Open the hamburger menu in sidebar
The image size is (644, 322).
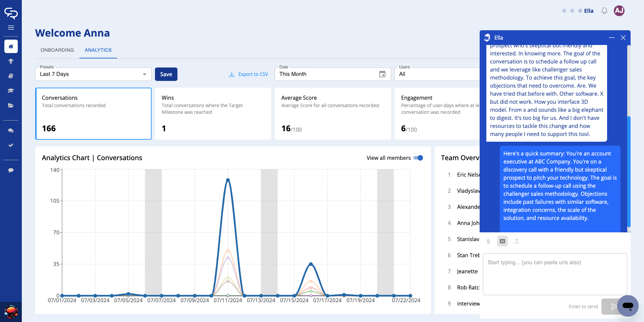[x=11, y=28]
